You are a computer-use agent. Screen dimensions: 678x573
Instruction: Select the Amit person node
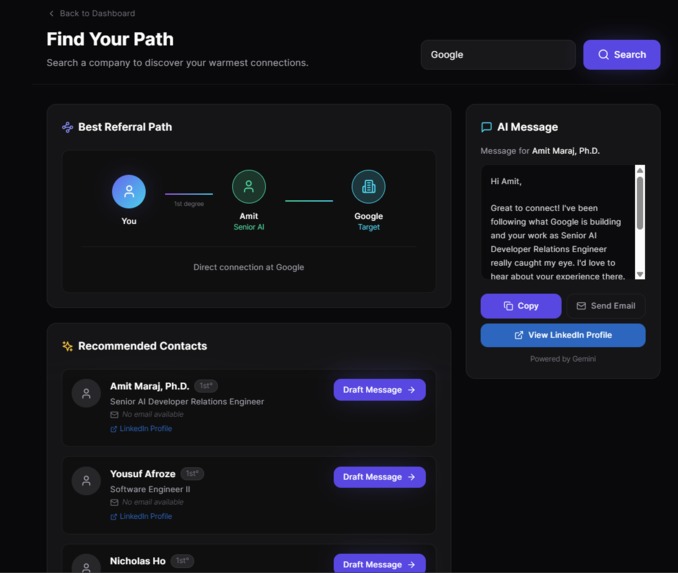coord(249,187)
